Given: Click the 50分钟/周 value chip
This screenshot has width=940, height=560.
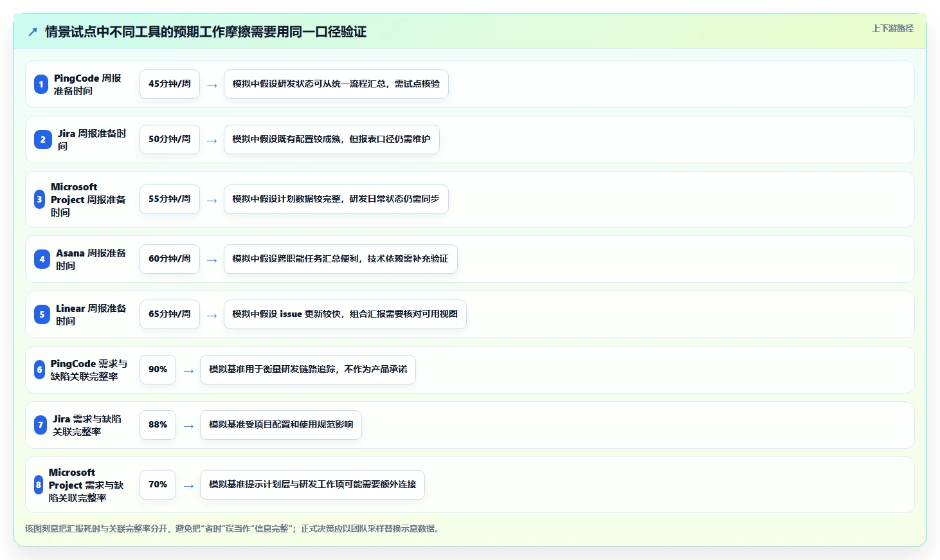Looking at the screenshot, I should [170, 140].
